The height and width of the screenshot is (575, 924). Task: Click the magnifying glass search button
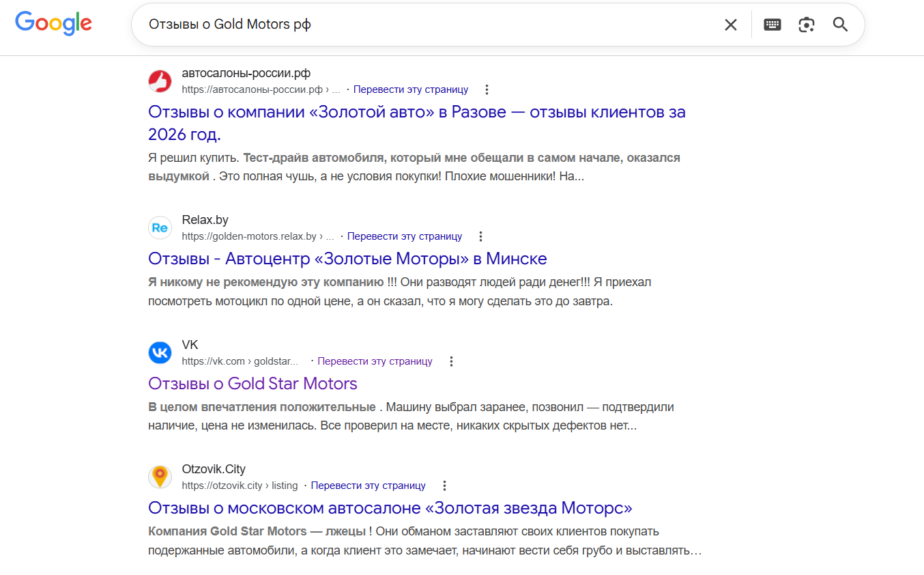[x=840, y=25]
